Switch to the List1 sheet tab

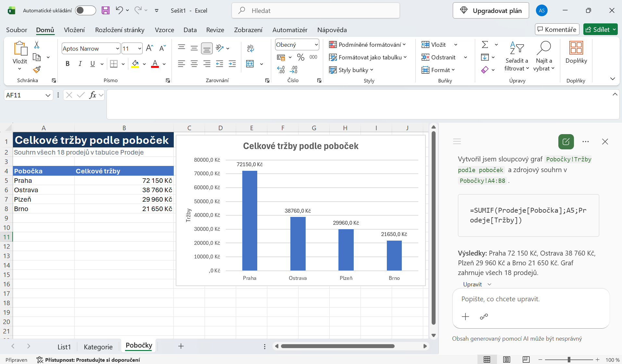(x=64, y=347)
